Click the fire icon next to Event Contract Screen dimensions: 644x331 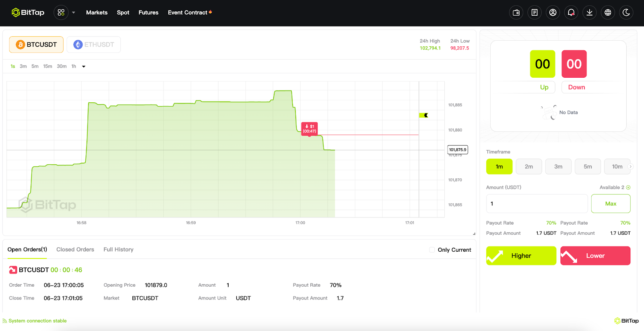210,12
